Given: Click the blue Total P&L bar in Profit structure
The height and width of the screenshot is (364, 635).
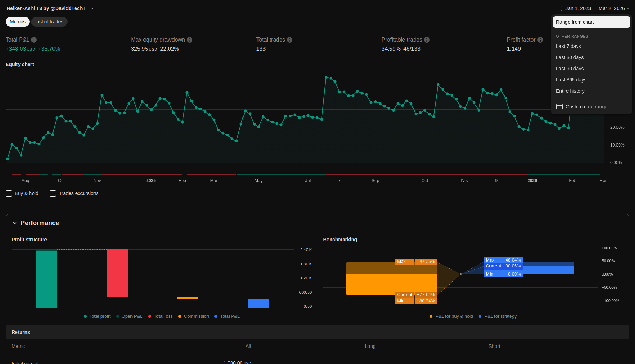Looking at the screenshot, I should point(258,303).
